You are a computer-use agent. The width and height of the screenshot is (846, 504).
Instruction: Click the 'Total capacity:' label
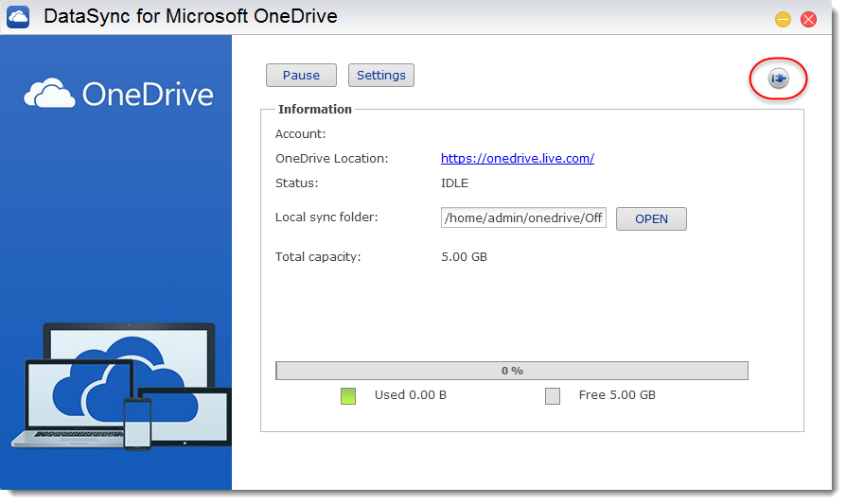(318, 257)
